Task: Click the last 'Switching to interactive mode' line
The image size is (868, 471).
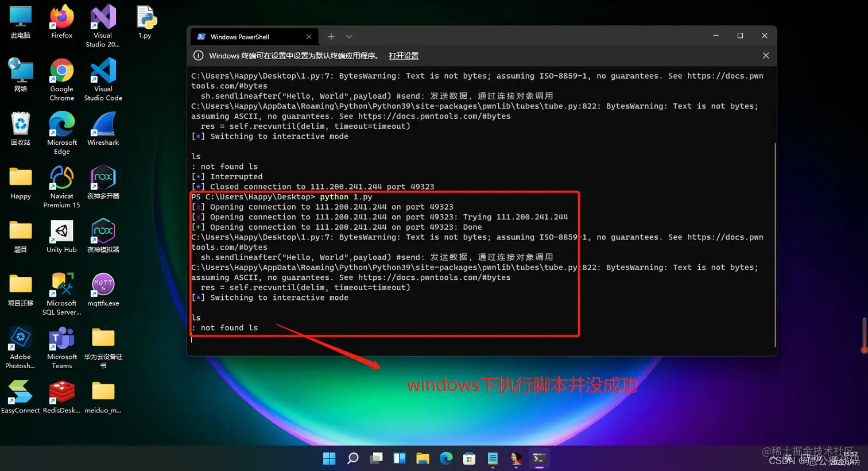Action: pyautogui.click(x=270, y=298)
